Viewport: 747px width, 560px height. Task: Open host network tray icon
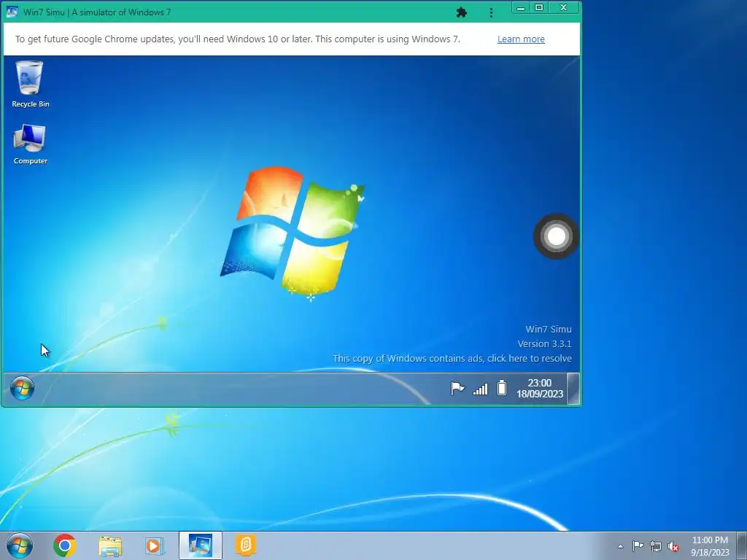click(x=656, y=547)
